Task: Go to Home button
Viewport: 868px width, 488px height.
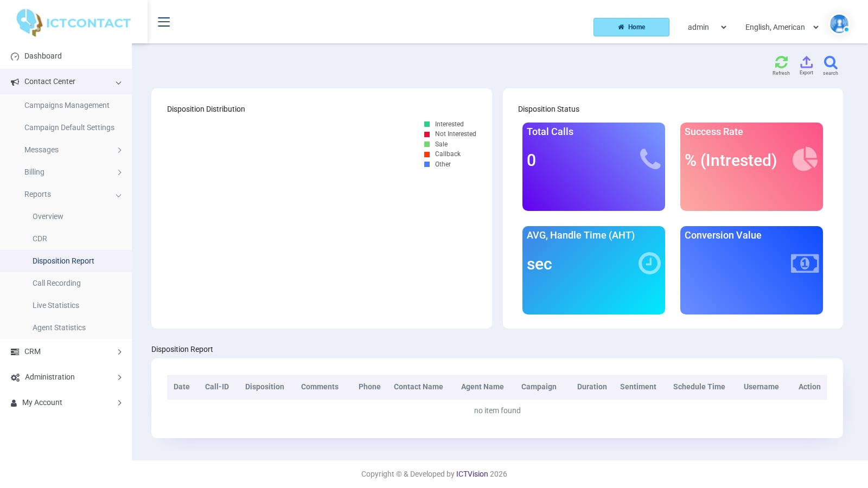Action: coord(631,27)
